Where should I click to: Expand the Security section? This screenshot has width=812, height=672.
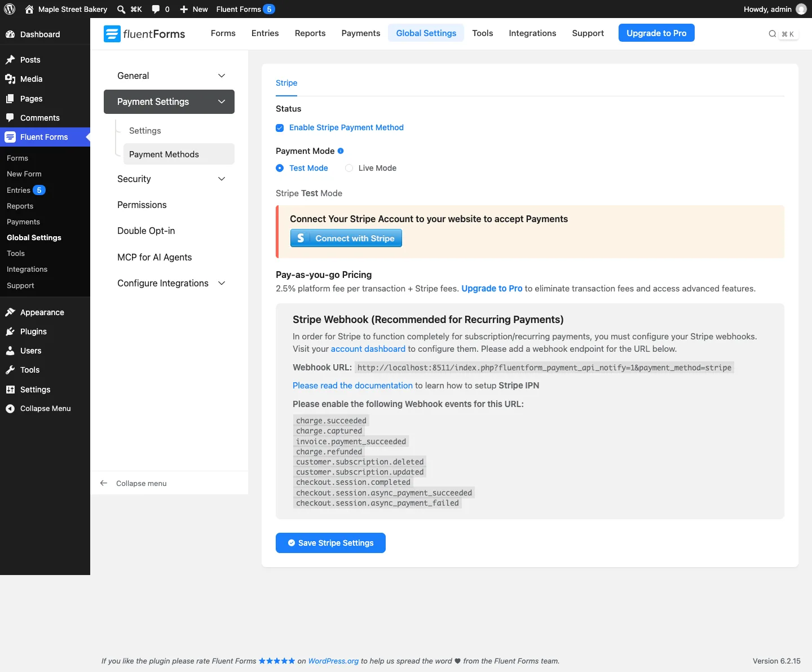pyautogui.click(x=169, y=179)
